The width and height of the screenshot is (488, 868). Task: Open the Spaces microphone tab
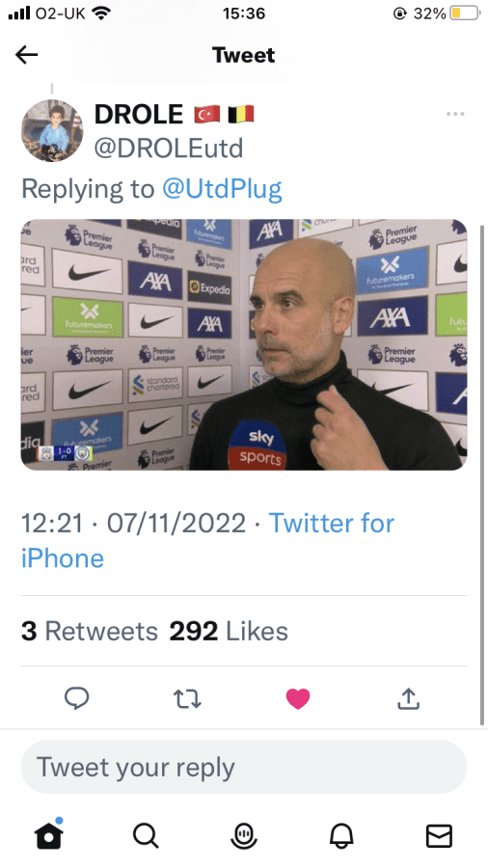(x=244, y=835)
